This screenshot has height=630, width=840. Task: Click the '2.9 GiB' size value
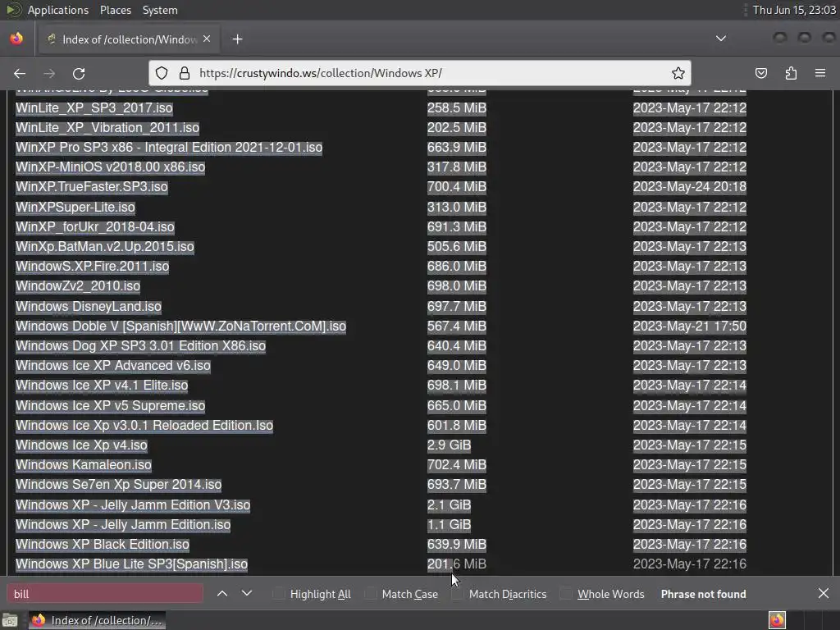pyautogui.click(x=449, y=445)
